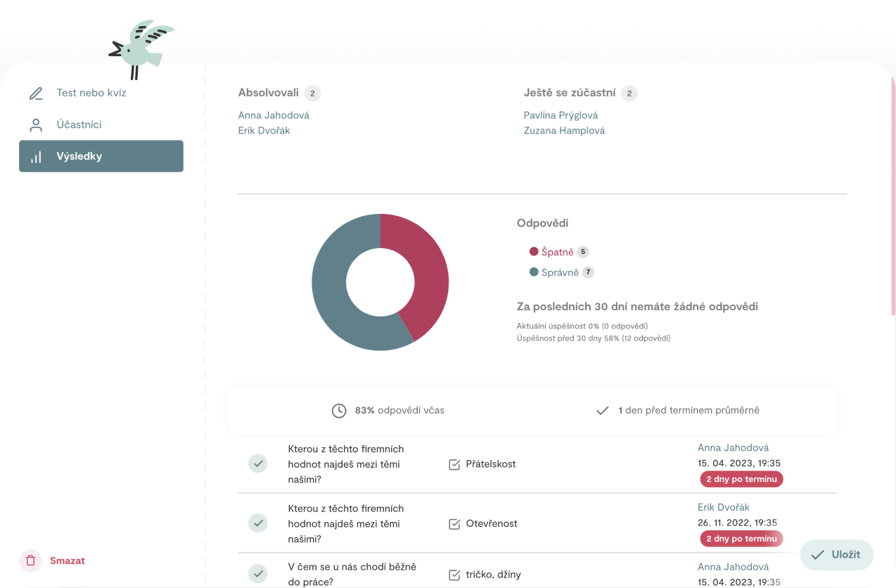
Task: Click the bar chart icon in Výsledky
Action: [36, 157]
